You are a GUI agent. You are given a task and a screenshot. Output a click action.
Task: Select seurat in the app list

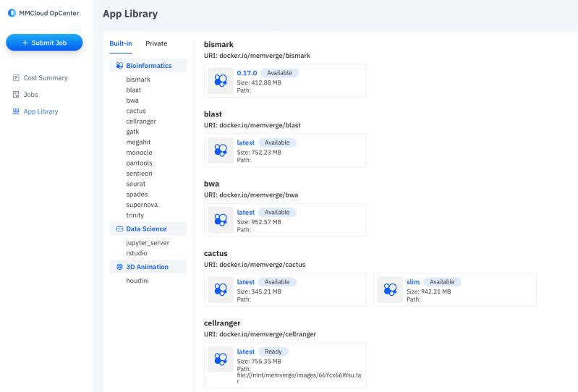click(136, 184)
